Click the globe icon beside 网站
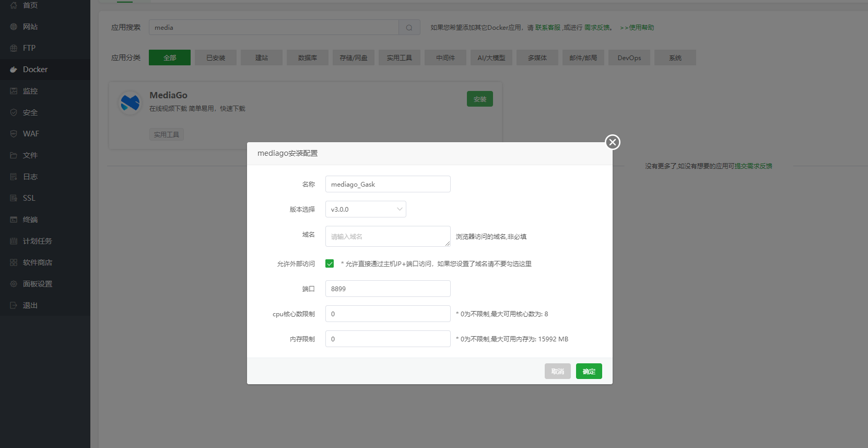 (x=14, y=27)
